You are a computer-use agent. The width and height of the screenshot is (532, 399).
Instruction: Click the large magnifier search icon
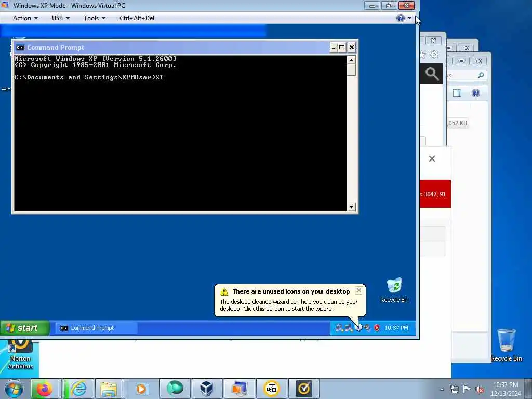tap(432, 73)
